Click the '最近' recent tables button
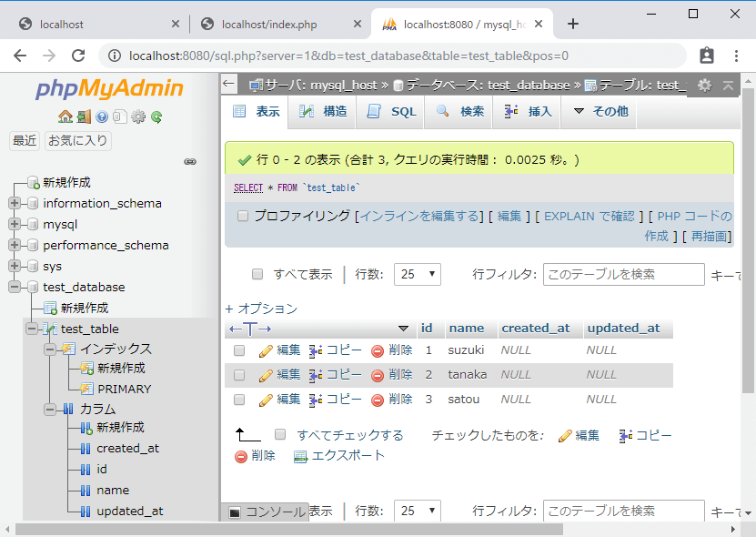This screenshot has width=756, height=537. click(x=25, y=140)
